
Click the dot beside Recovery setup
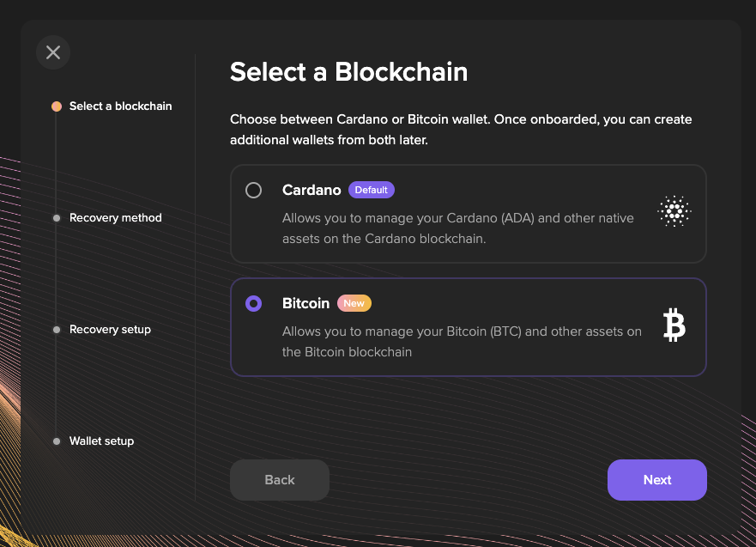(57, 330)
